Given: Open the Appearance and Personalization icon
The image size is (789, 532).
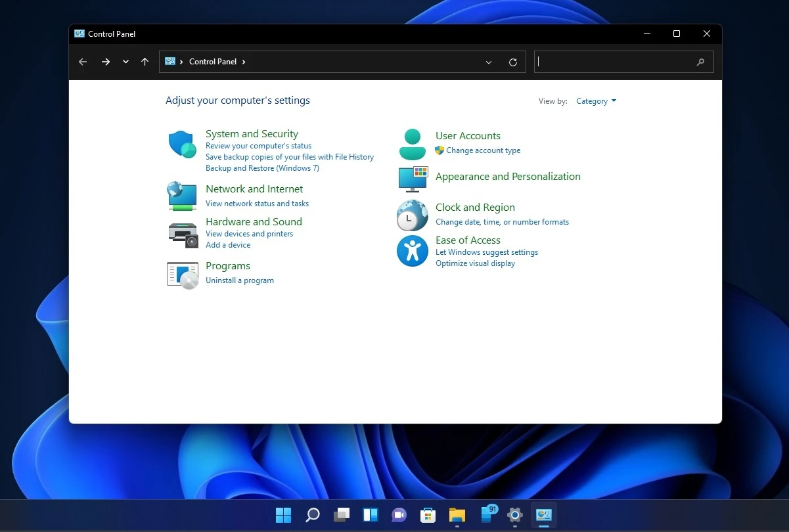Looking at the screenshot, I should click(x=412, y=178).
